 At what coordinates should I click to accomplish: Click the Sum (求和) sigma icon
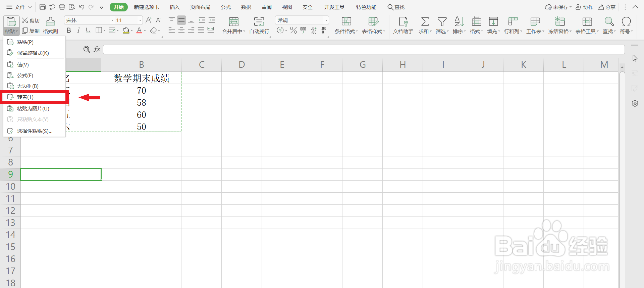(x=425, y=21)
